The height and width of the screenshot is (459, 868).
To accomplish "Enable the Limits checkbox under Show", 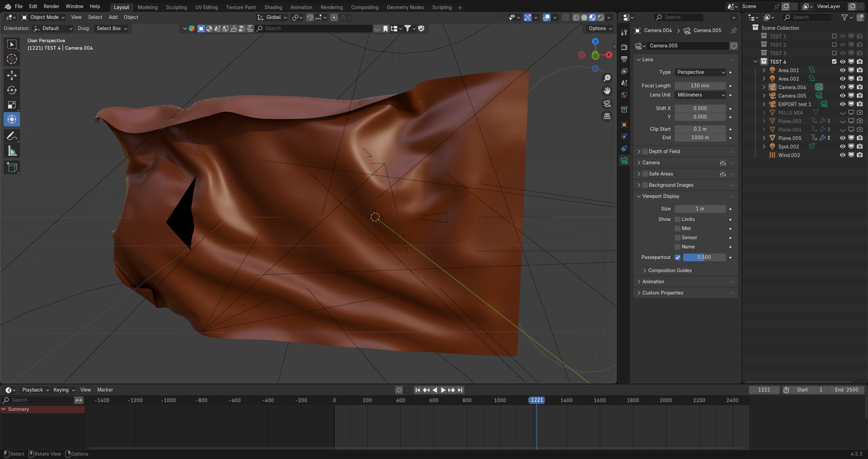I will click(677, 219).
